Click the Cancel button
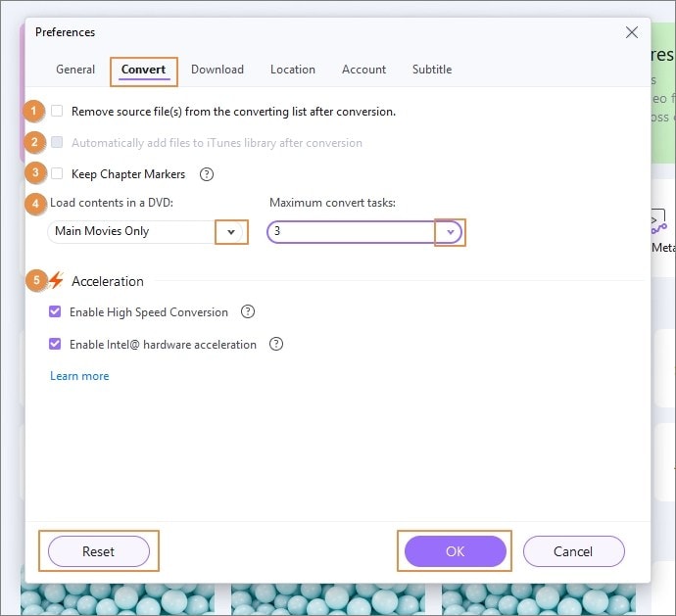This screenshot has width=676, height=616. click(x=573, y=551)
